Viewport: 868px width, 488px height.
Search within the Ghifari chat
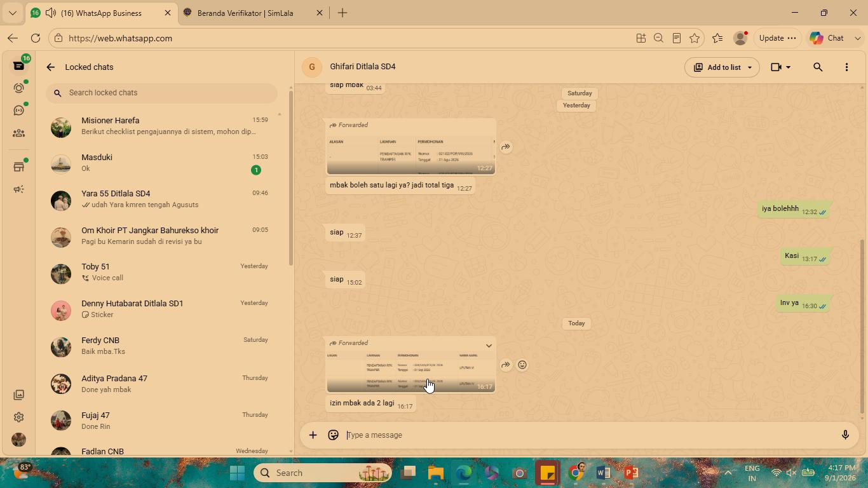pos(818,67)
